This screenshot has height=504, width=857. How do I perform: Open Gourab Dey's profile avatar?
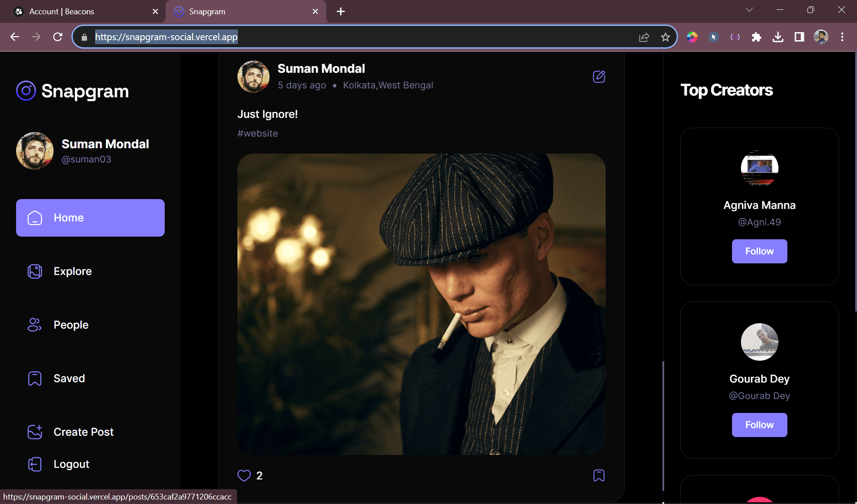click(x=759, y=342)
